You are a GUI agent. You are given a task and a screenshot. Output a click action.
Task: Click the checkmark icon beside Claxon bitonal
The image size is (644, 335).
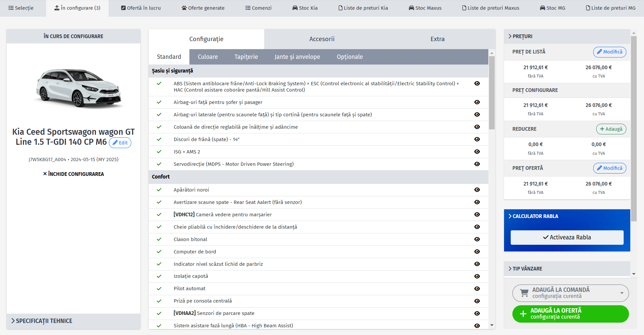[x=159, y=239]
